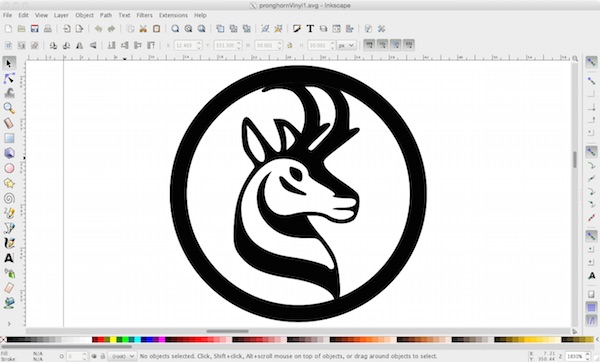Click the Import icon
Viewport: 600px width, 362px height.
coord(67,29)
